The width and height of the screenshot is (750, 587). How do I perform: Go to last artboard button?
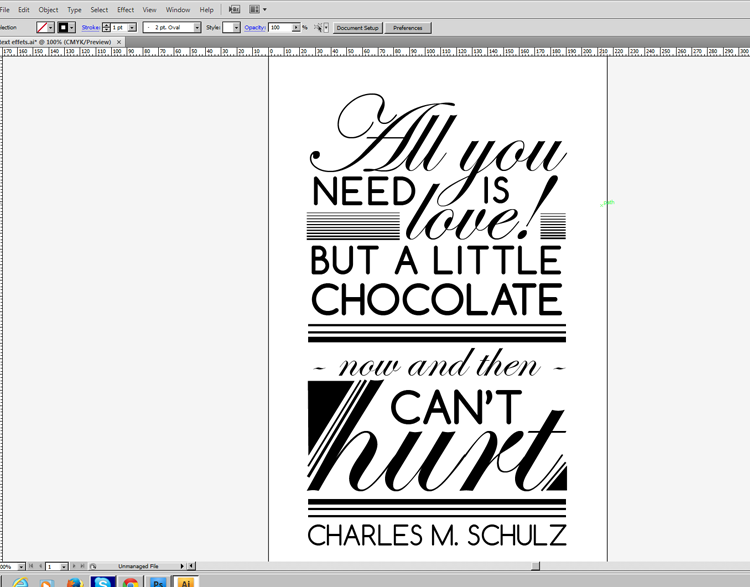[82, 566]
